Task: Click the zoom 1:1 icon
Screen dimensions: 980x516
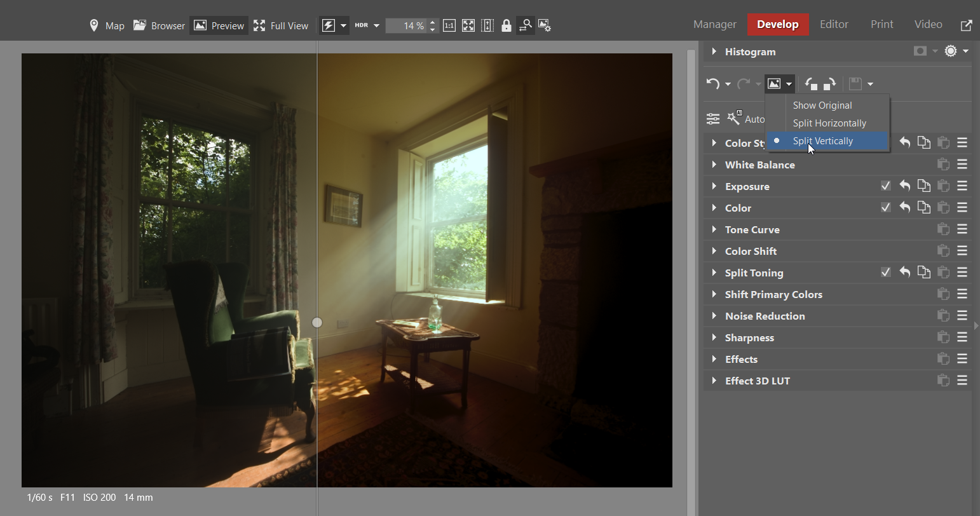Action: tap(449, 25)
